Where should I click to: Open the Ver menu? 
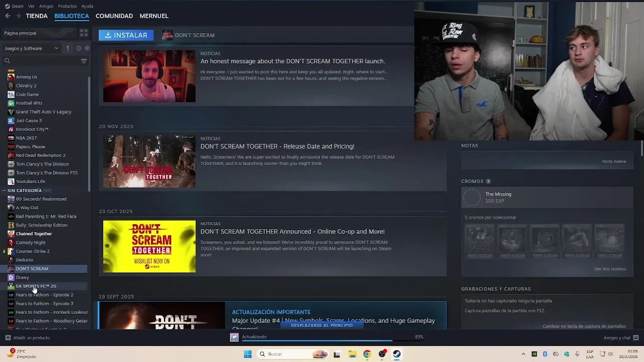tap(32, 6)
